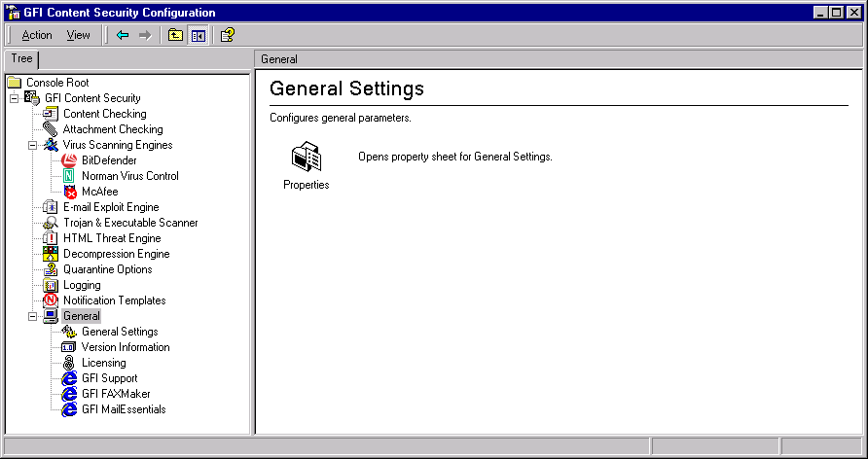Collapse the GFI Content Security node
Viewport: 868px width, 459px height.
[x=14, y=98]
